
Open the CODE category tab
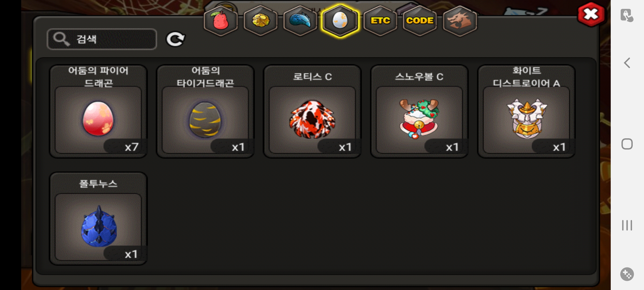[420, 21]
